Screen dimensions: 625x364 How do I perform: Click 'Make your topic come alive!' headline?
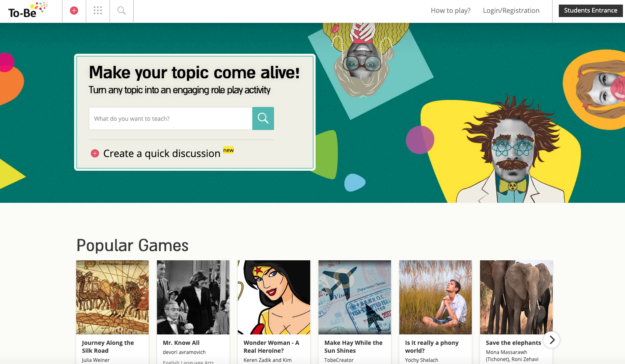(194, 72)
